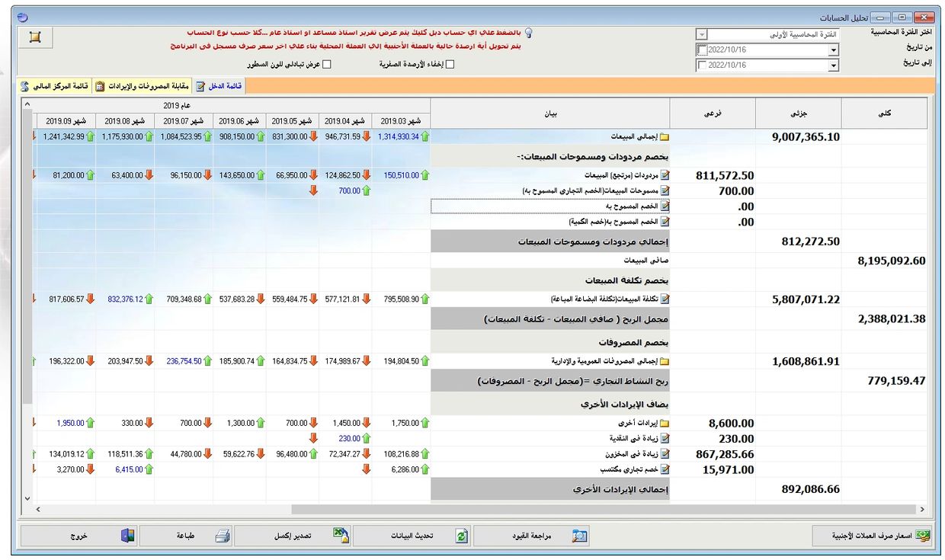
Task: Click the edit icon beside زيادة في المخزون
Action: click(664, 454)
